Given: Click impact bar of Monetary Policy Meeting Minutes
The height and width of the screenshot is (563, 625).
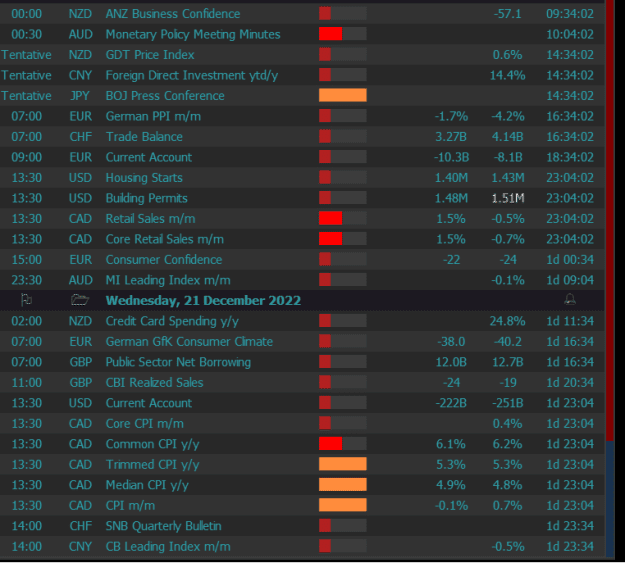Looking at the screenshot, I should point(342,34).
